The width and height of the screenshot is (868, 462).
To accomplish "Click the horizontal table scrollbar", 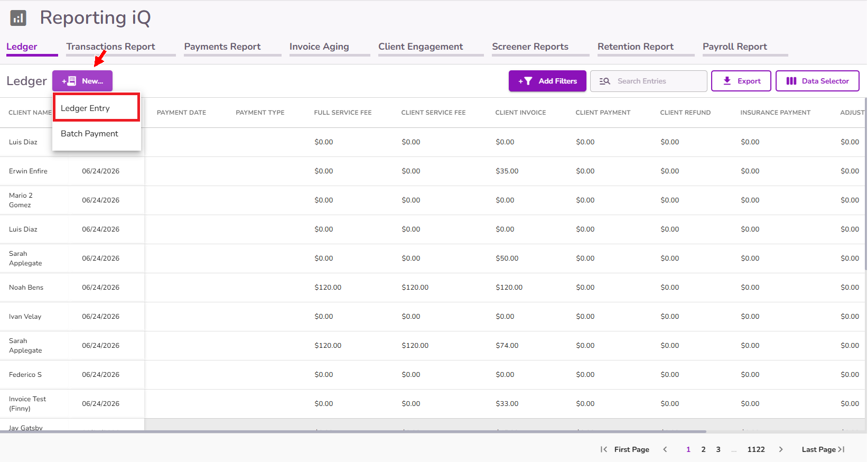I will click(353, 431).
